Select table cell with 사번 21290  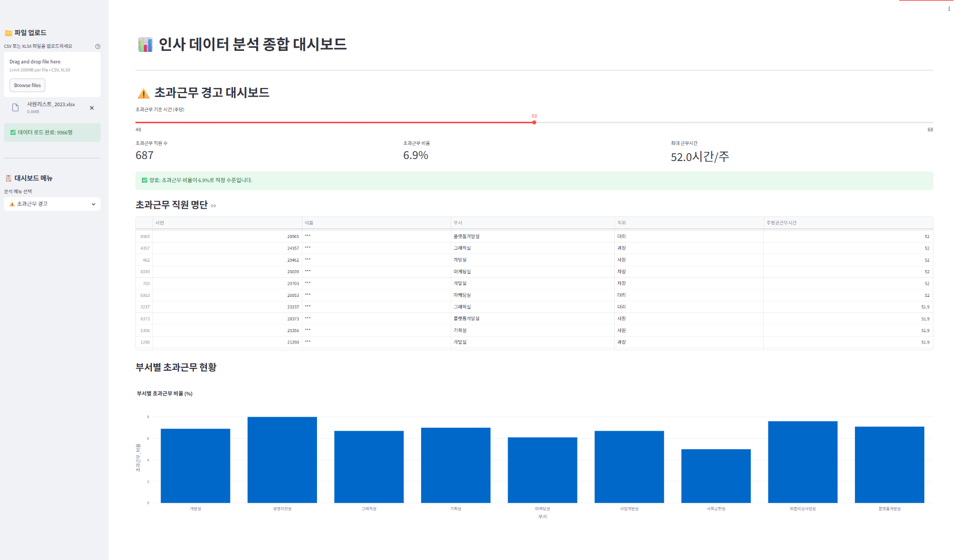click(x=227, y=342)
